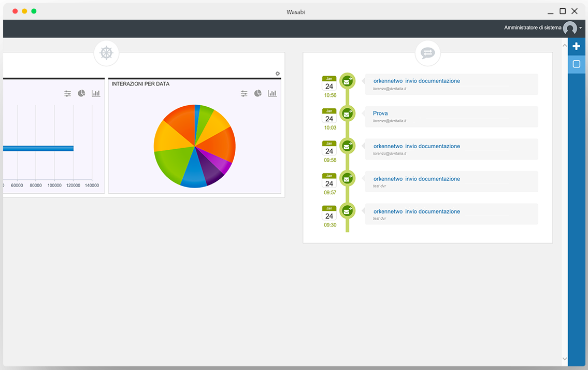This screenshot has width=588, height=370.
Task: Click scrollbar up arrow on the right
Action: pos(564,46)
